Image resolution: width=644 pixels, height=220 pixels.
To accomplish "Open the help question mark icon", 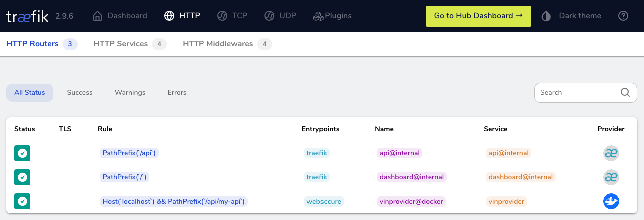I will tap(623, 16).
